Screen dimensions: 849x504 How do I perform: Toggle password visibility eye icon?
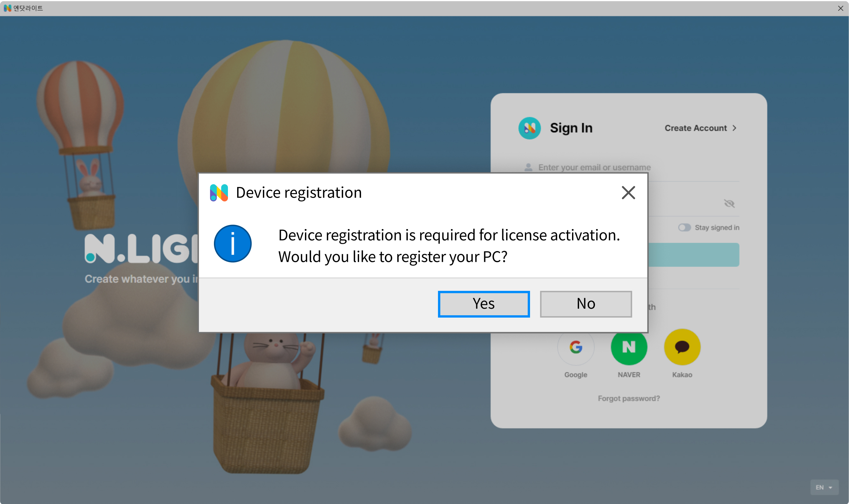(x=729, y=203)
